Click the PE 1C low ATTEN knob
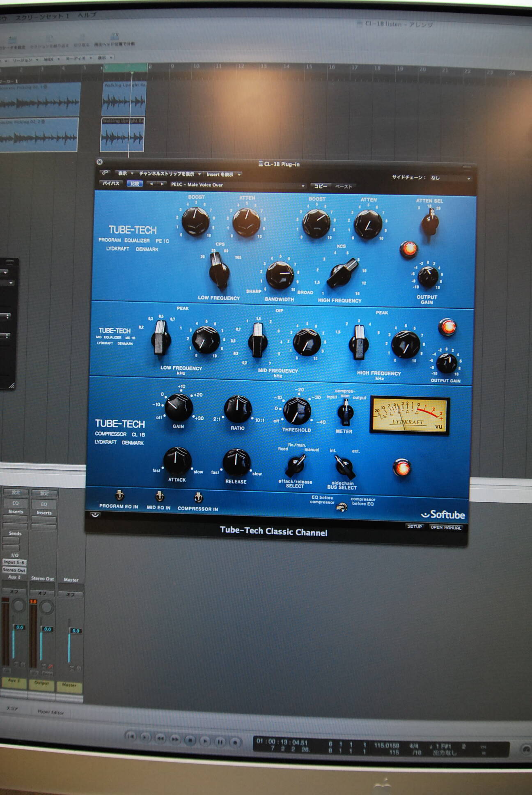532x795 pixels. click(246, 222)
